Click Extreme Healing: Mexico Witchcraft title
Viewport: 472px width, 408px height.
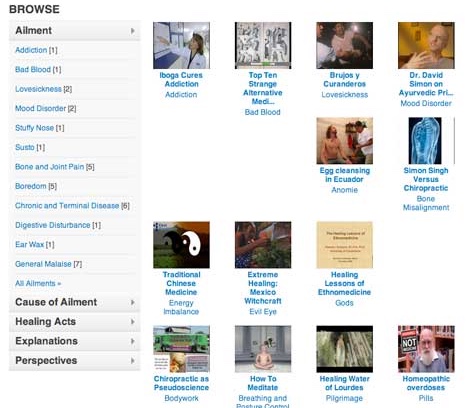coord(263,288)
